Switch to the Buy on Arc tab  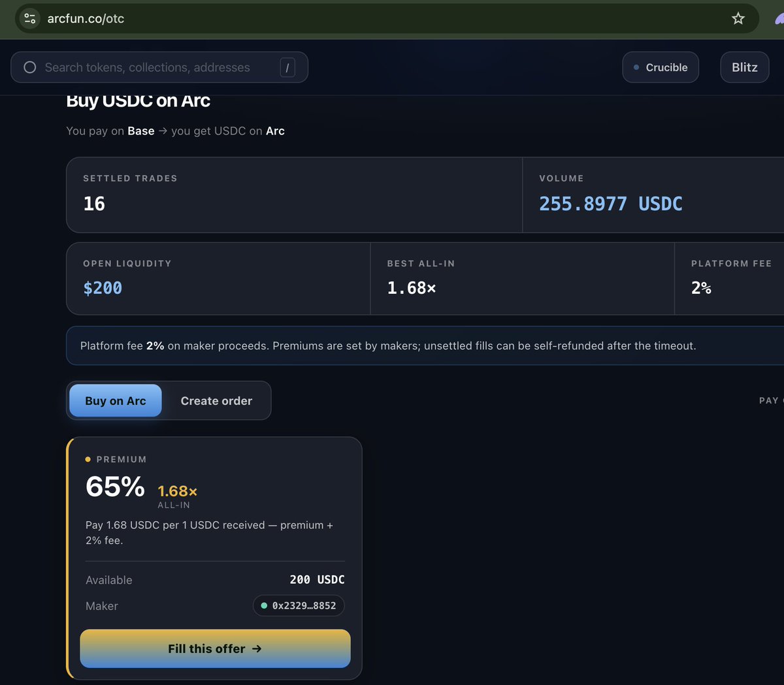point(116,401)
